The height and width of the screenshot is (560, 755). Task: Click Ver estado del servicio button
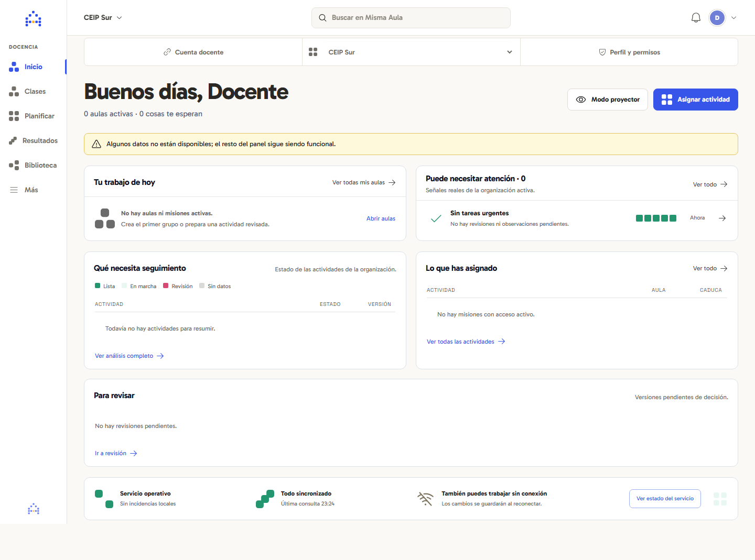click(665, 499)
